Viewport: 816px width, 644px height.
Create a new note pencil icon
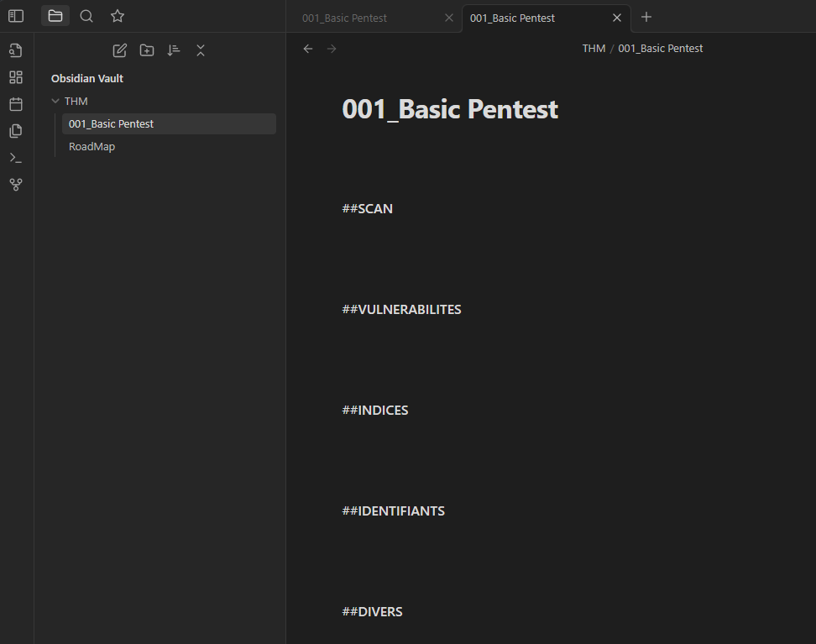(x=120, y=50)
